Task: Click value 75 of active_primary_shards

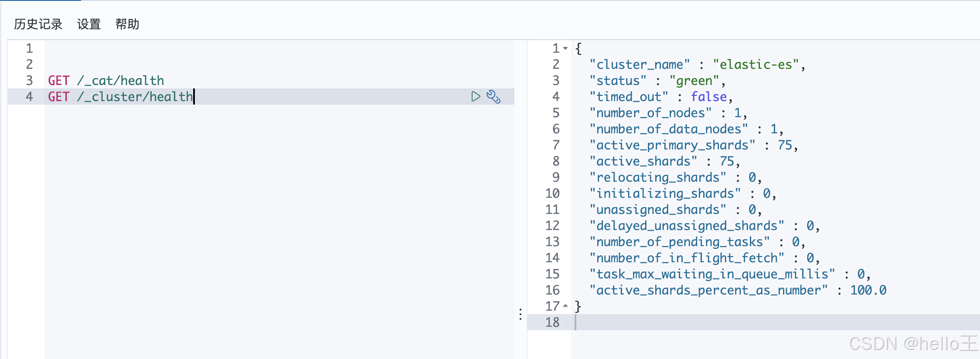Action: point(785,145)
